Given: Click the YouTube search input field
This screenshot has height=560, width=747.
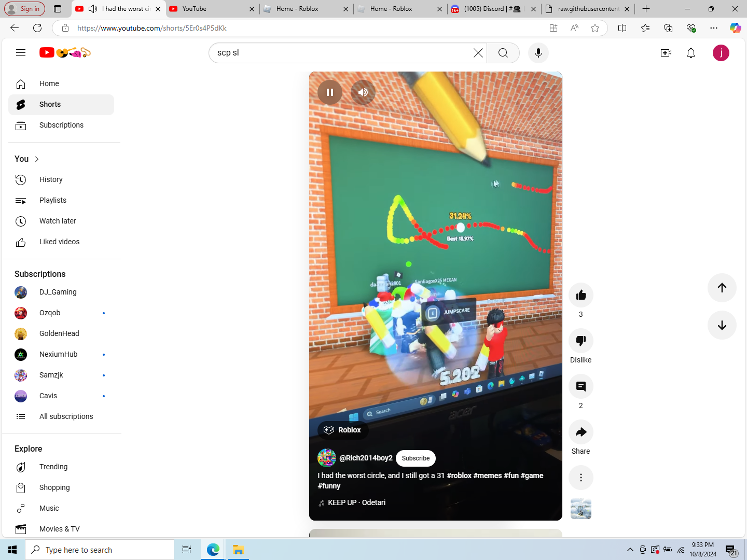Looking at the screenshot, I should (x=342, y=53).
